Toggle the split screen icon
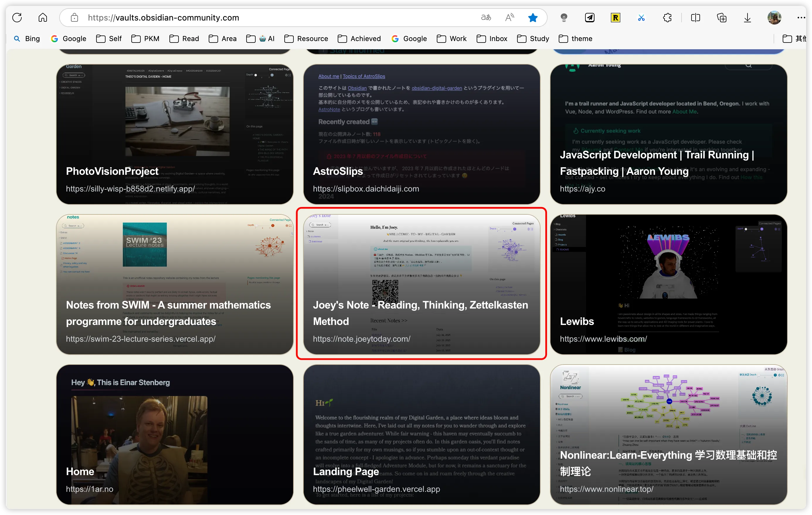Image resolution: width=812 pixels, height=515 pixels. pyautogui.click(x=695, y=18)
